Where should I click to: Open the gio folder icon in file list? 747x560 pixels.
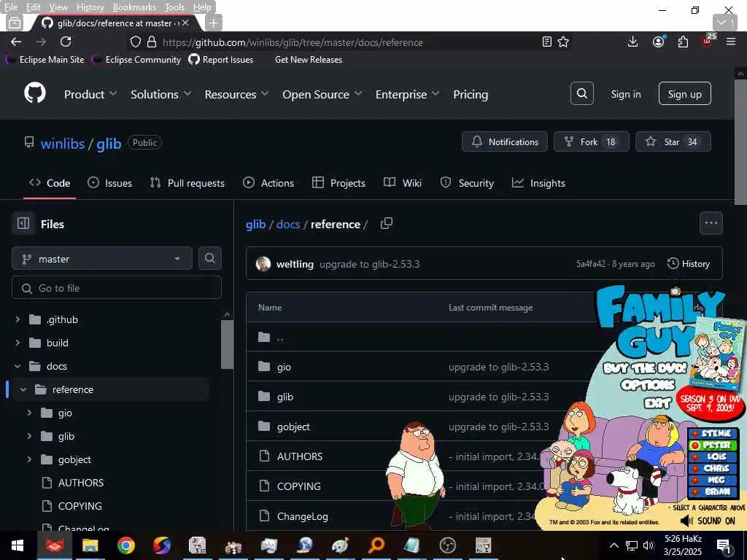(264, 366)
